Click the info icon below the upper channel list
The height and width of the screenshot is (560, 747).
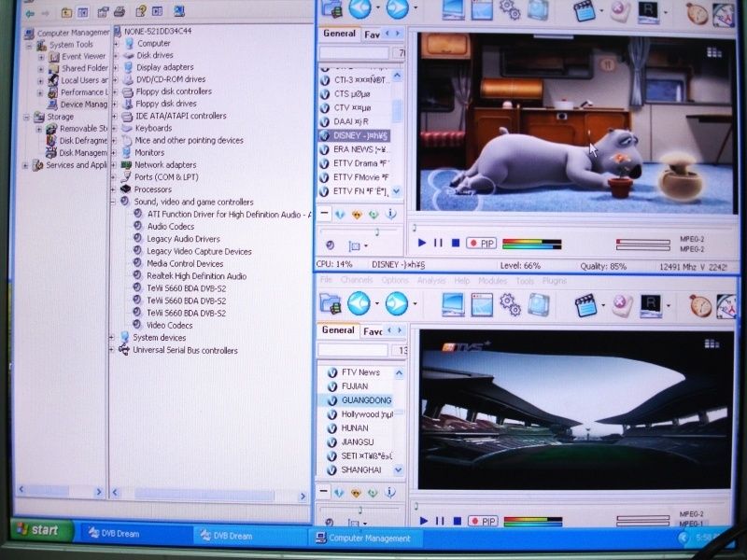tap(391, 214)
